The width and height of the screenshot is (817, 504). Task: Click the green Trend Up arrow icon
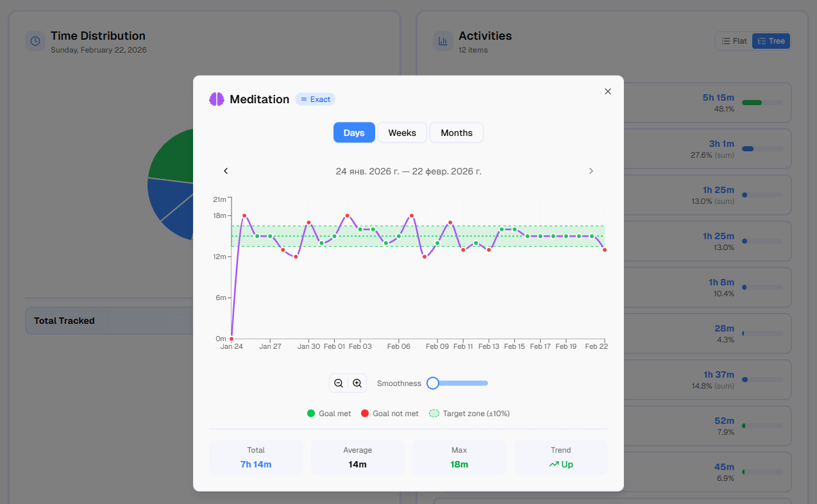point(554,464)
